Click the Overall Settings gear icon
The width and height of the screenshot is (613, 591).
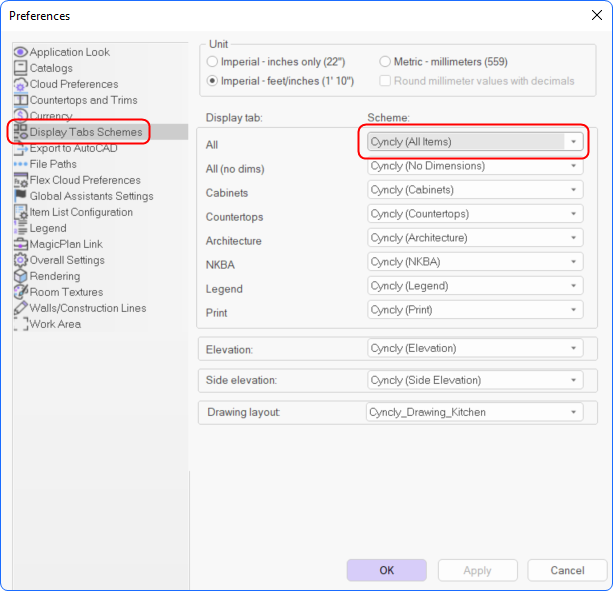tap(21, 260)
